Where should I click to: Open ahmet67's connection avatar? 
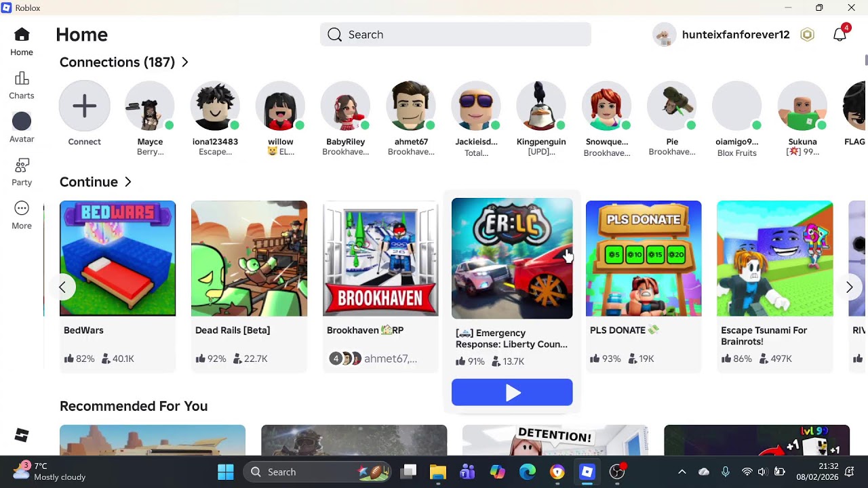point(410,106)
